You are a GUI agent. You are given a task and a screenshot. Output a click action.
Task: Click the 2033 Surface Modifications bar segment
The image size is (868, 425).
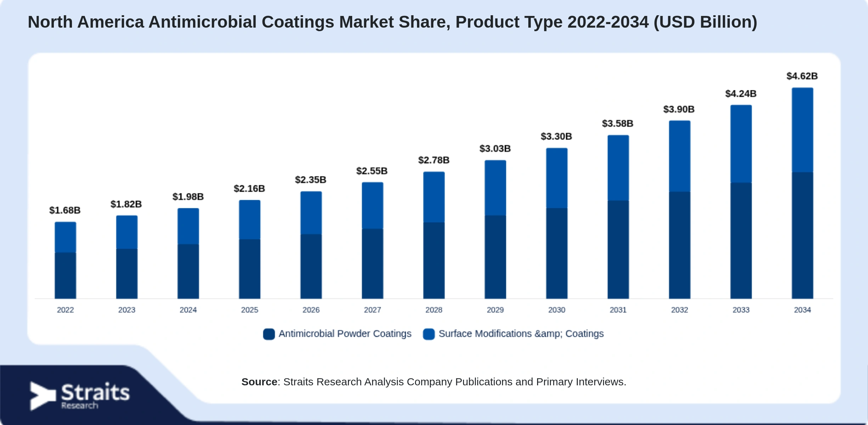click(741, 144)
